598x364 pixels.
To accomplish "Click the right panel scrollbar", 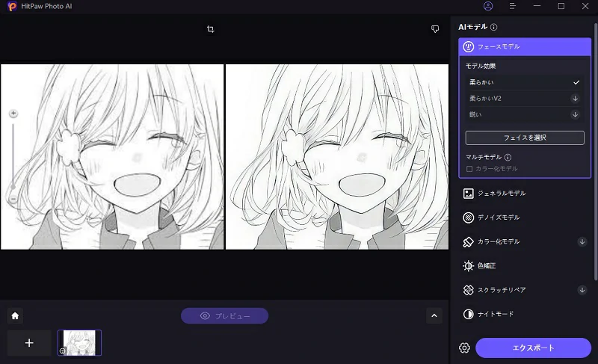I will [596, 152].
